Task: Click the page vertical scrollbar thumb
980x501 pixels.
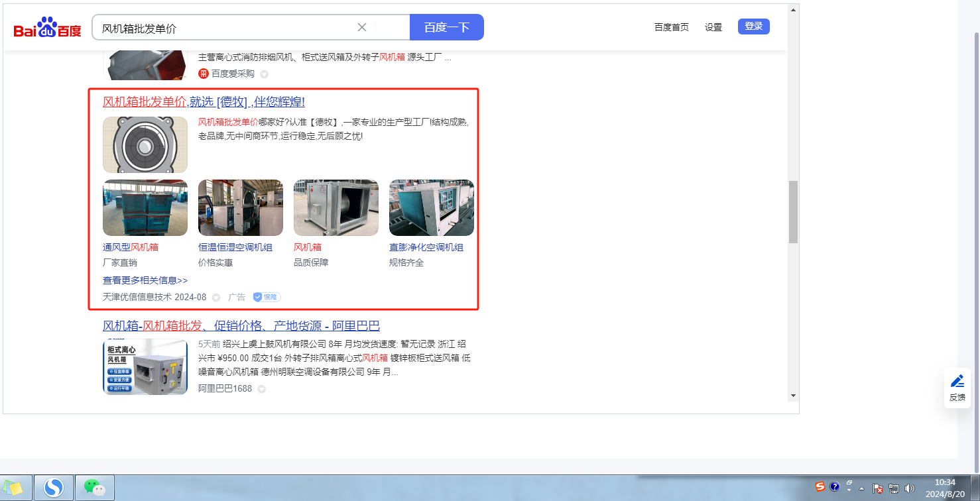Action: 793,212
